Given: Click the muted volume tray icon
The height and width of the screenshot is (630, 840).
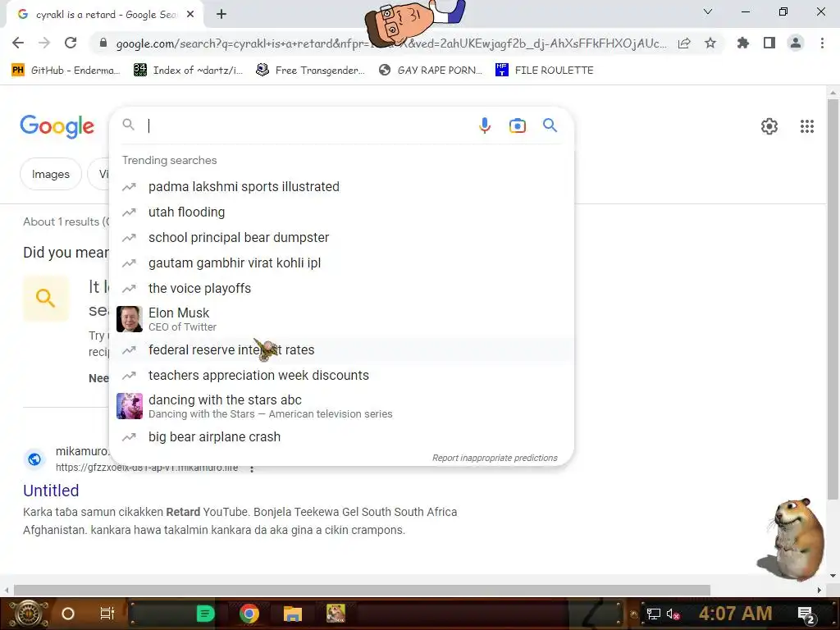Looking at the screenshot, I should pyautogui.click(x=673, y=614).
